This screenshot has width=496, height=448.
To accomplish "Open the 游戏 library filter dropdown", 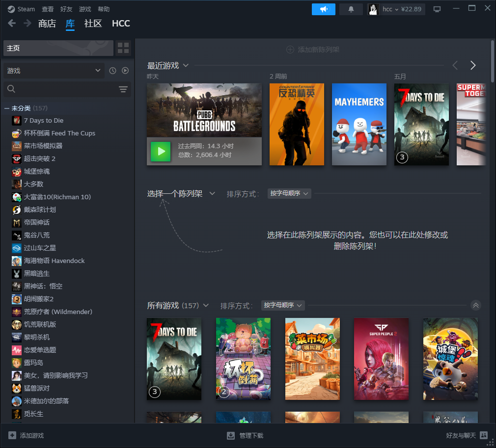I will (54, 71).
